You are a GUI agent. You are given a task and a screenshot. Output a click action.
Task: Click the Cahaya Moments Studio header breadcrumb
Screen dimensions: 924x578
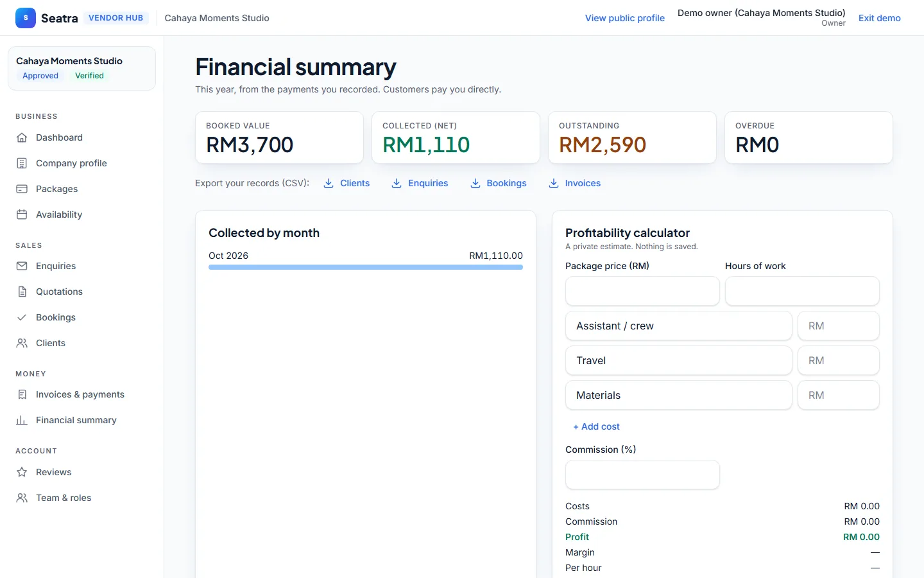(x=217, y=18)
